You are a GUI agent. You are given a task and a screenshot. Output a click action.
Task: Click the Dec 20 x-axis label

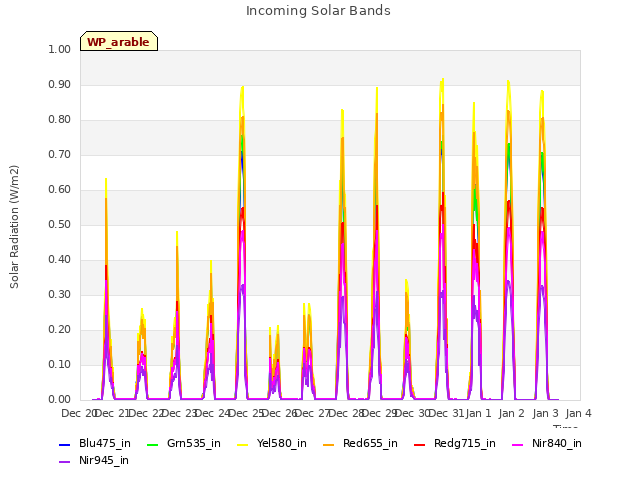pos(78,413)
